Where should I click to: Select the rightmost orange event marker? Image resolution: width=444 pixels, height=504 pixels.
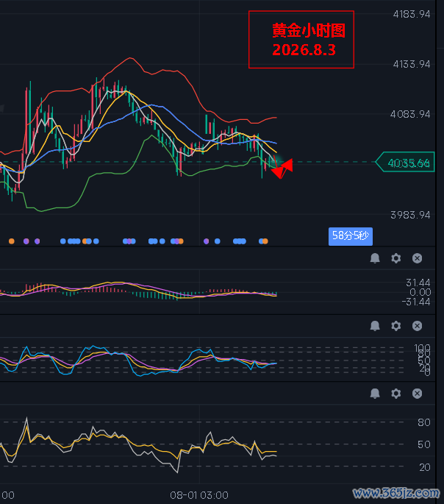[265, 241]
